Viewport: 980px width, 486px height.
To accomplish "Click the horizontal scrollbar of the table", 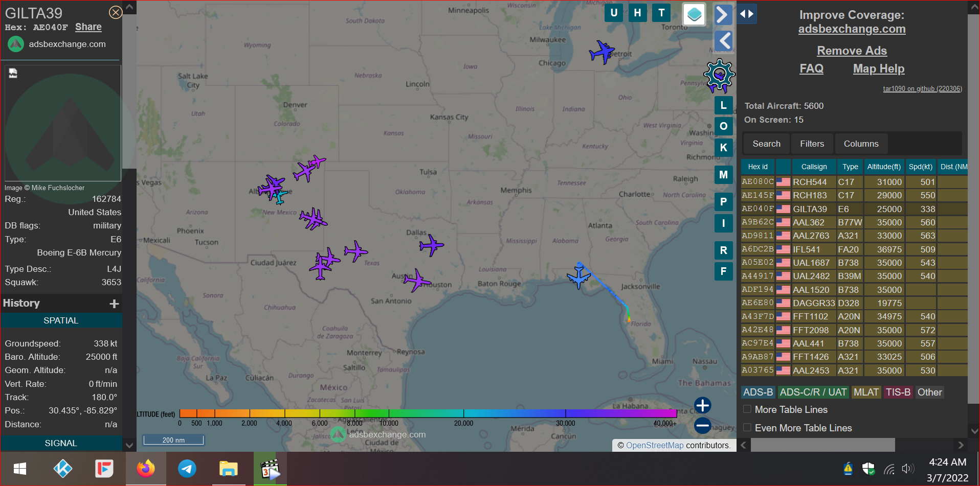I will [822, 445].
